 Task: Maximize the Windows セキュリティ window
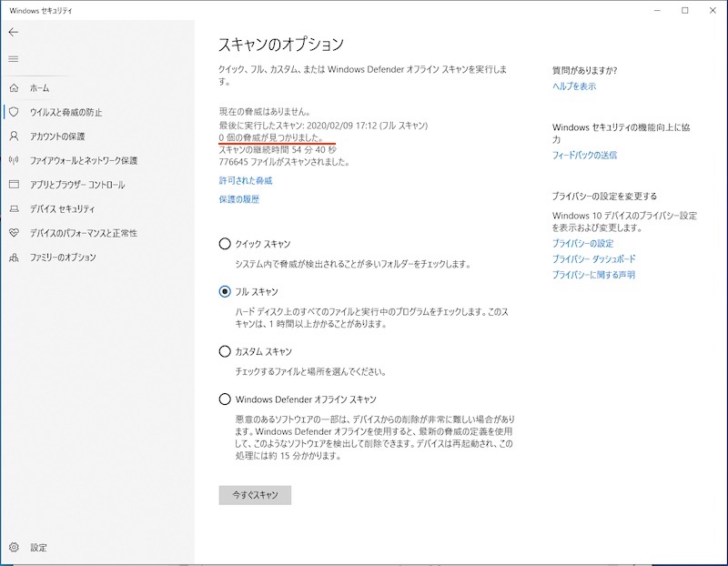685,10
